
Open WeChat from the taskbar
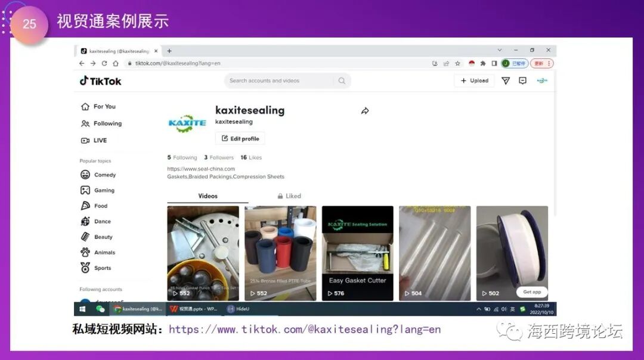point(100,309)
